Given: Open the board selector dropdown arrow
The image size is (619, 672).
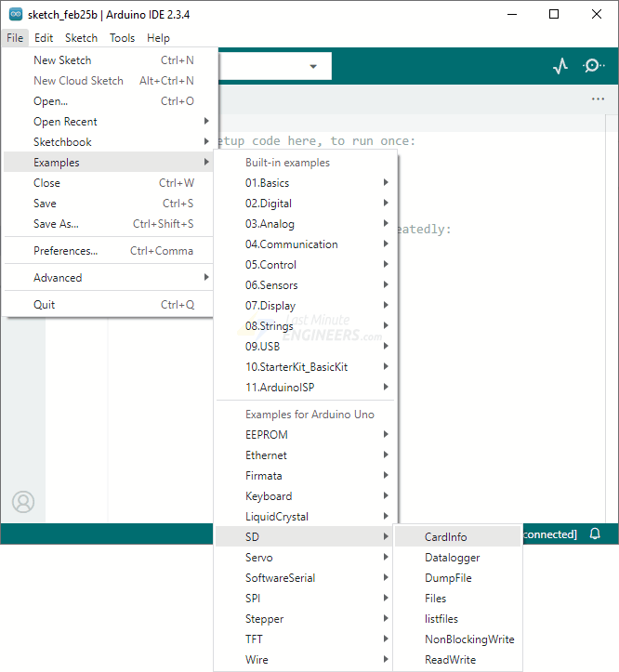Looking at the screenshot, I should tap(313, 66).
